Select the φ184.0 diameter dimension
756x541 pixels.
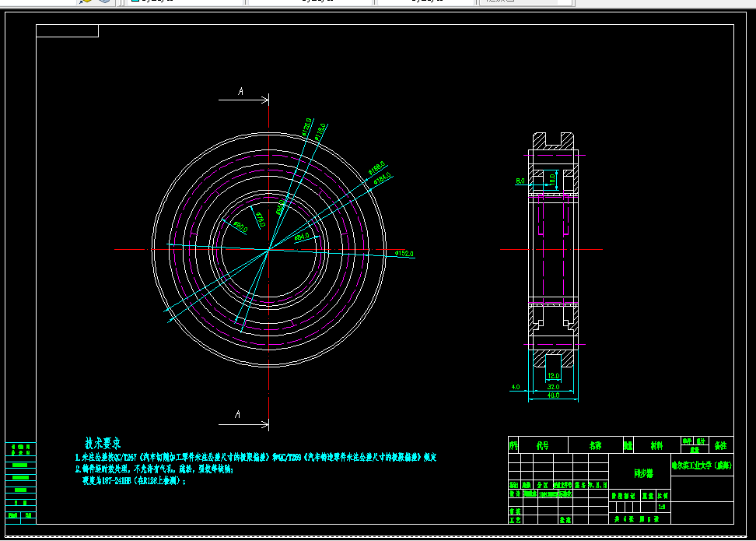click(382, 177)
